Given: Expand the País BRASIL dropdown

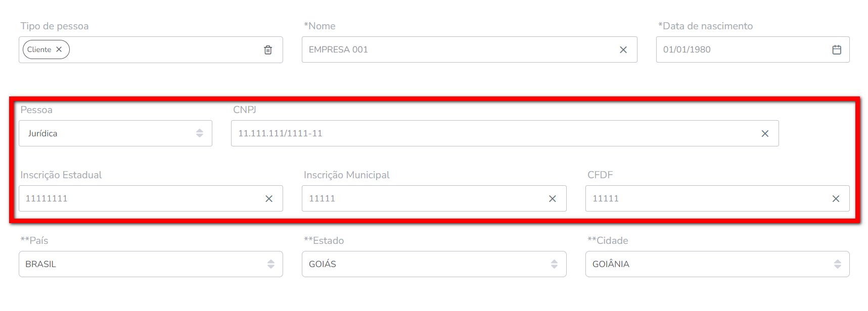Looking at the screenshot, I should tap(151, 264).
